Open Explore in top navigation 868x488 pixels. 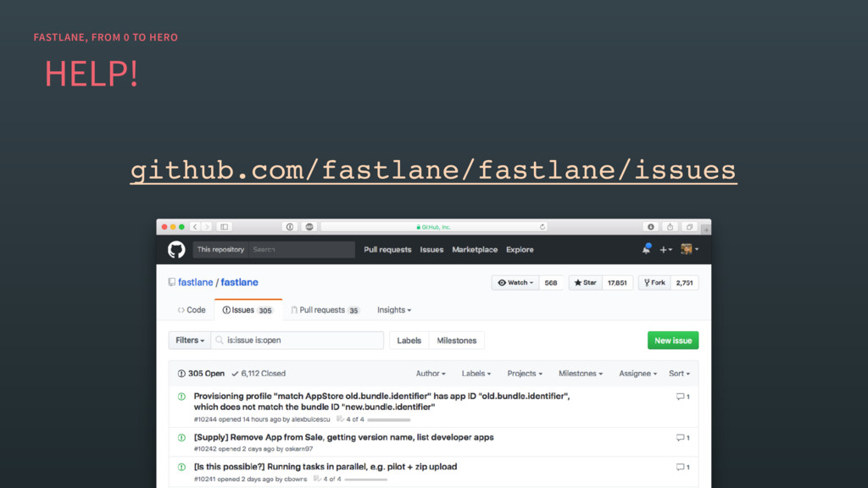[520, 250]
